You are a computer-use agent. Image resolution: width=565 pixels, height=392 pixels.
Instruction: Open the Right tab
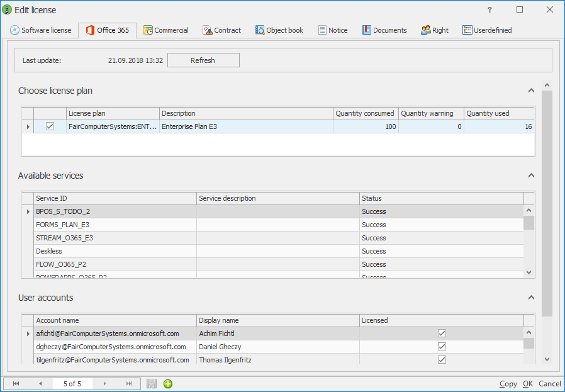click(435, 30)
